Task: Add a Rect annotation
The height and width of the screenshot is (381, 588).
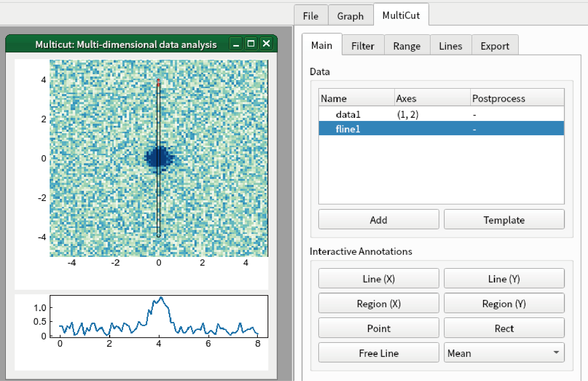Action: pos(504,328)
